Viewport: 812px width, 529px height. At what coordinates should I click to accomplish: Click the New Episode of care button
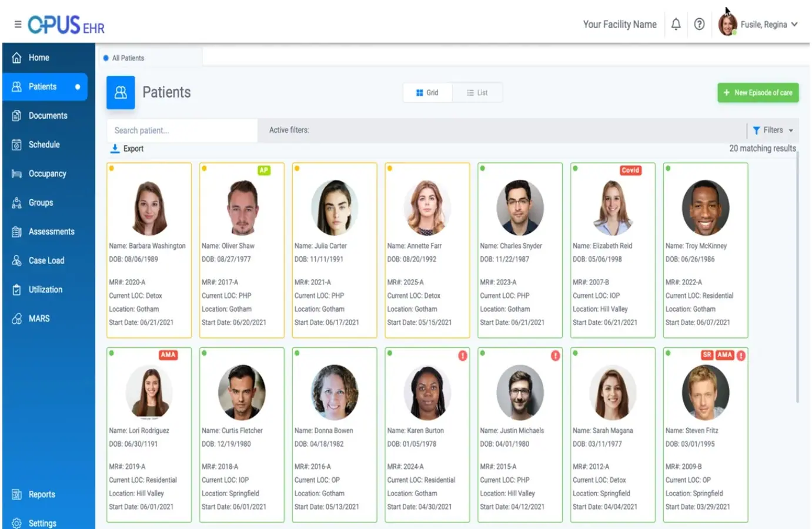758,92
